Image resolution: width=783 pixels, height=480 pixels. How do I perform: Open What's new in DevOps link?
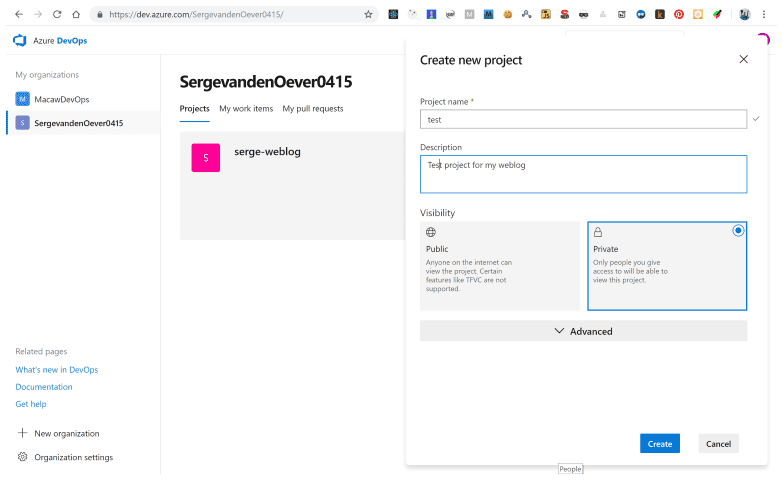tap(57, 370)
